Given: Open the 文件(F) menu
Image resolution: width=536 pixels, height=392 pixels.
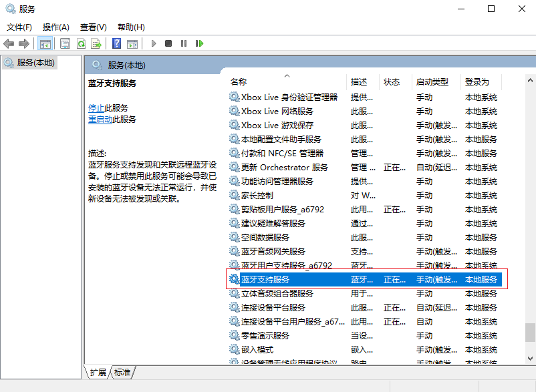Looking at the screenshot, I should coord(19,27).
